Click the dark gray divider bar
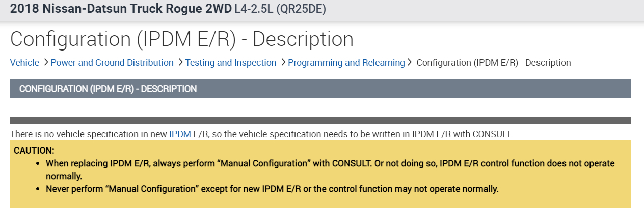 click(x=320, y=121)
